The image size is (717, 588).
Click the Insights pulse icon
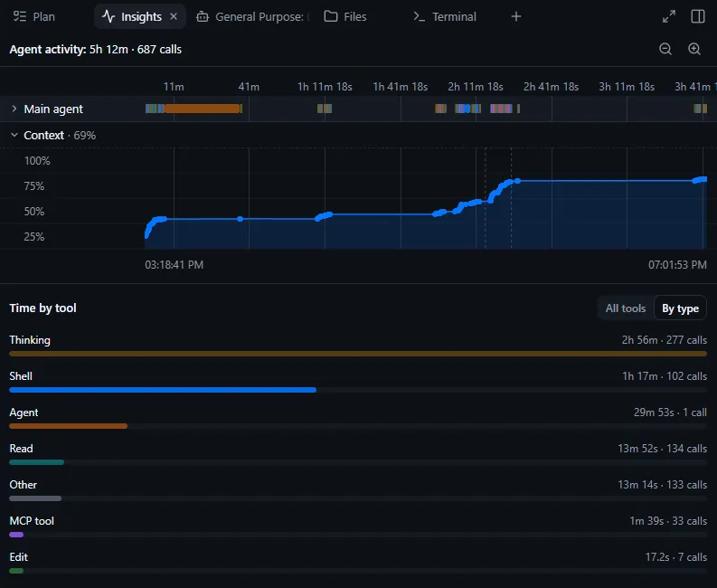tap(108, 17)
